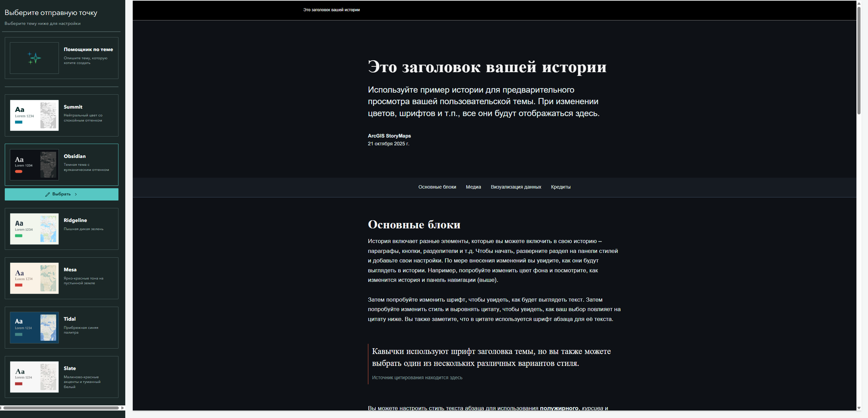Screen dimensions: 868x418
Task: Click the sidebar horizontal scrollbar right arrow
Action: tap(123, 408)
